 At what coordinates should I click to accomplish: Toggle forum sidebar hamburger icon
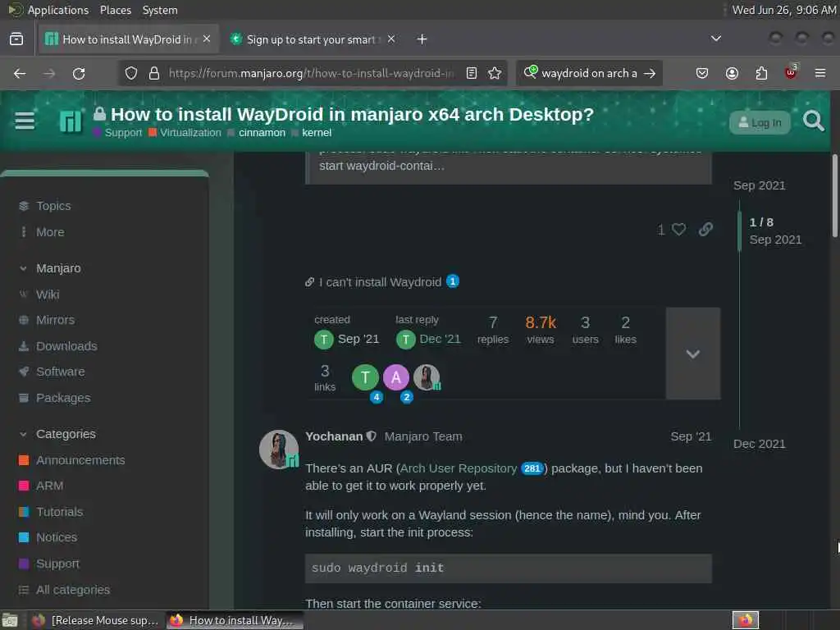[x=25, y=121]
